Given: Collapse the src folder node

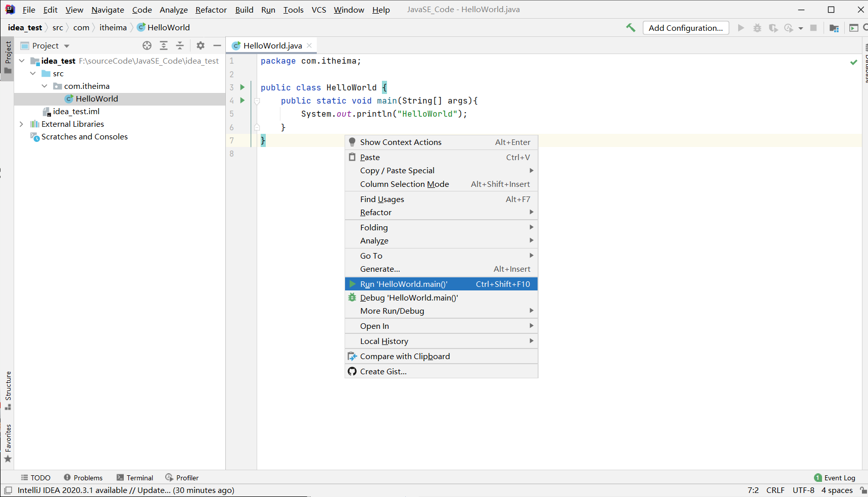Looking at the screenshot, I should [x=33, y=73].
